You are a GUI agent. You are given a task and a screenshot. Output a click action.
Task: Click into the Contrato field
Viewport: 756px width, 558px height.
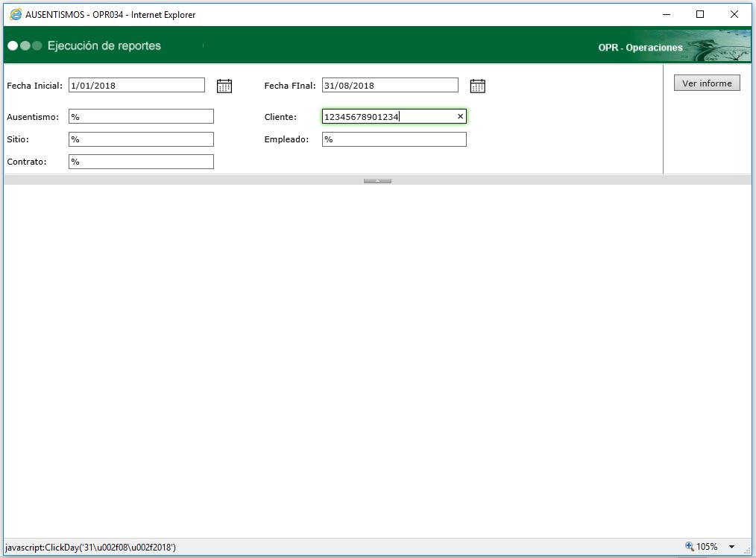tap(141, 162)
